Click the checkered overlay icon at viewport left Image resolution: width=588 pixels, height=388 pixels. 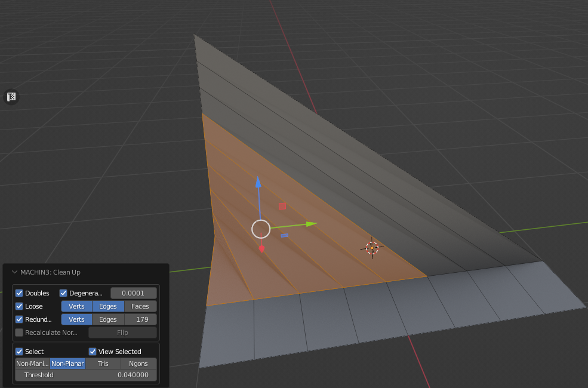pyautogui.click(x=11, y=97)
